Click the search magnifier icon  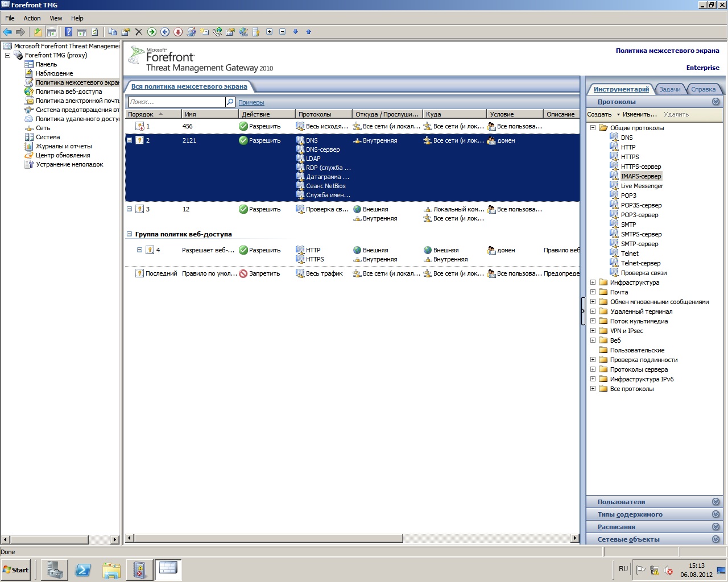230,102
